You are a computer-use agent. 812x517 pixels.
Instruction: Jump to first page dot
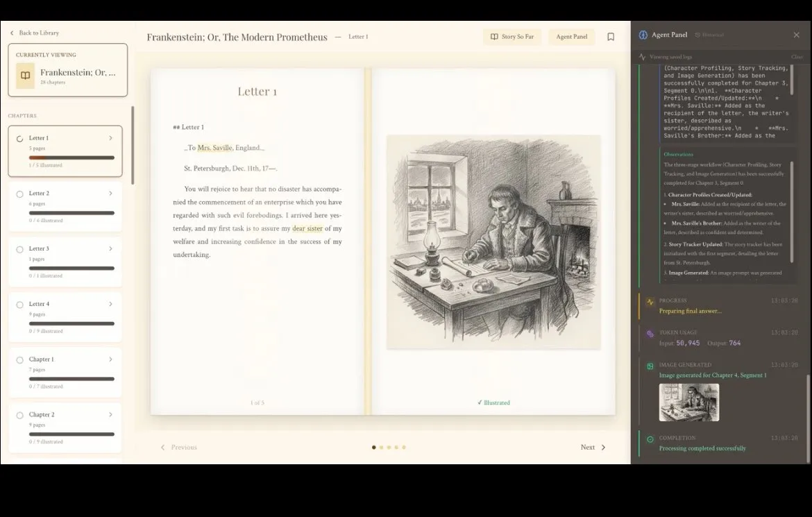tap(374, 448)
